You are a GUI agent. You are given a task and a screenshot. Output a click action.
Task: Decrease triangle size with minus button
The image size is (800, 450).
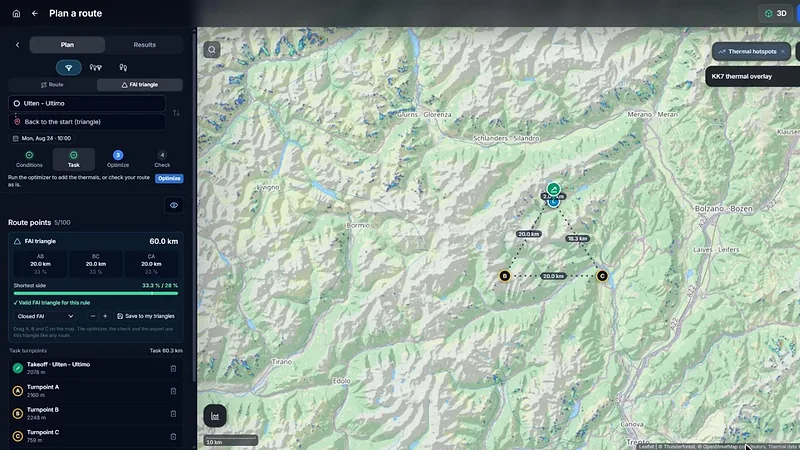point(92,316)
